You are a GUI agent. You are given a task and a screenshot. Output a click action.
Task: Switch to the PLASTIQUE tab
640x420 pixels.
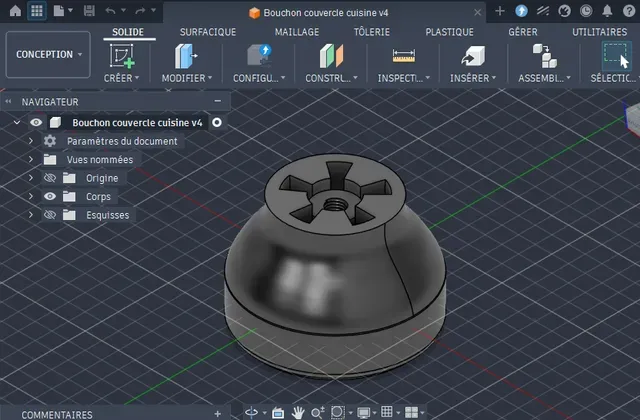coord(449,32)
